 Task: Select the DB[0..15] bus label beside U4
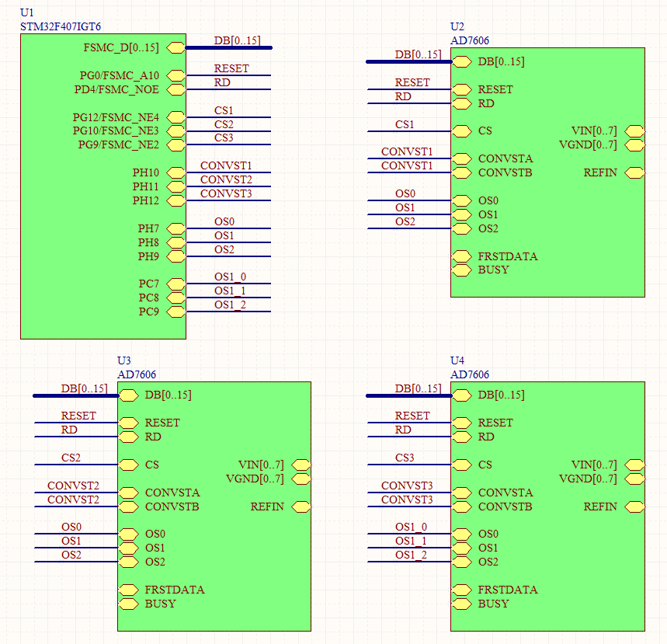click(418, 388)
